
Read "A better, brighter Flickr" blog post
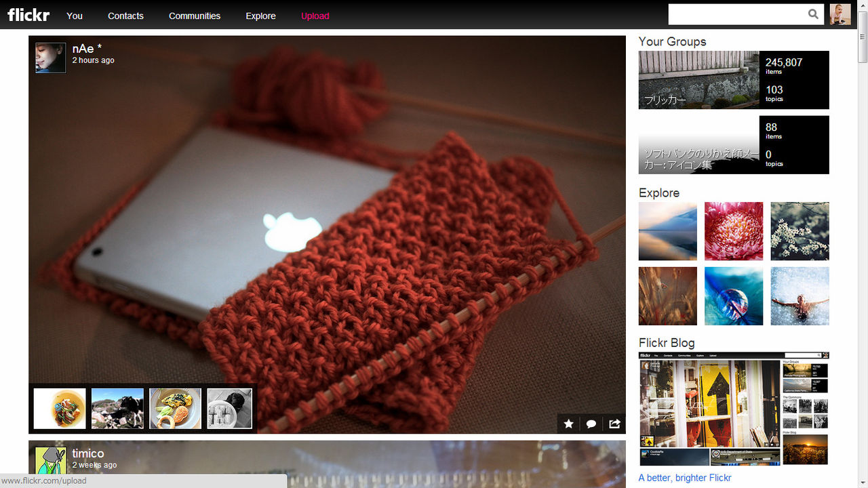click(685, 478)
